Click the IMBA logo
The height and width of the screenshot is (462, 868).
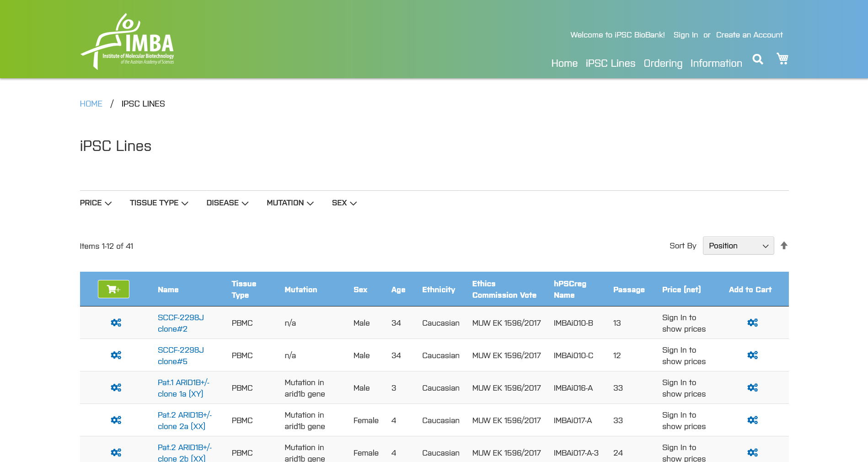pos(127,42)
